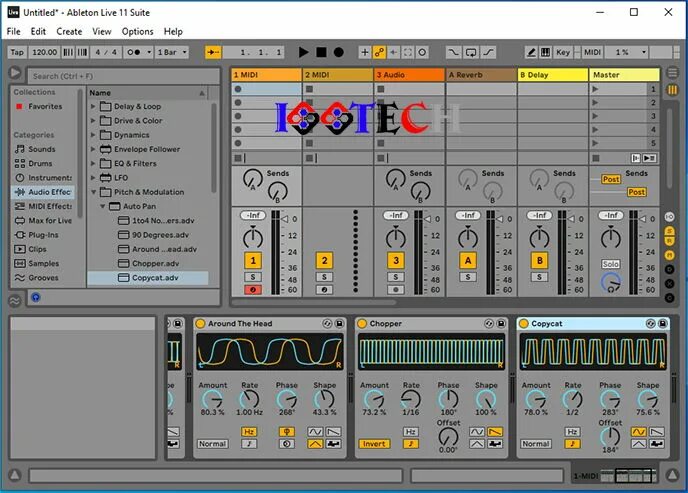Toggle the Computer MIDI Keyboard icon
Screen dimensions: 688x493
point(545,52)
